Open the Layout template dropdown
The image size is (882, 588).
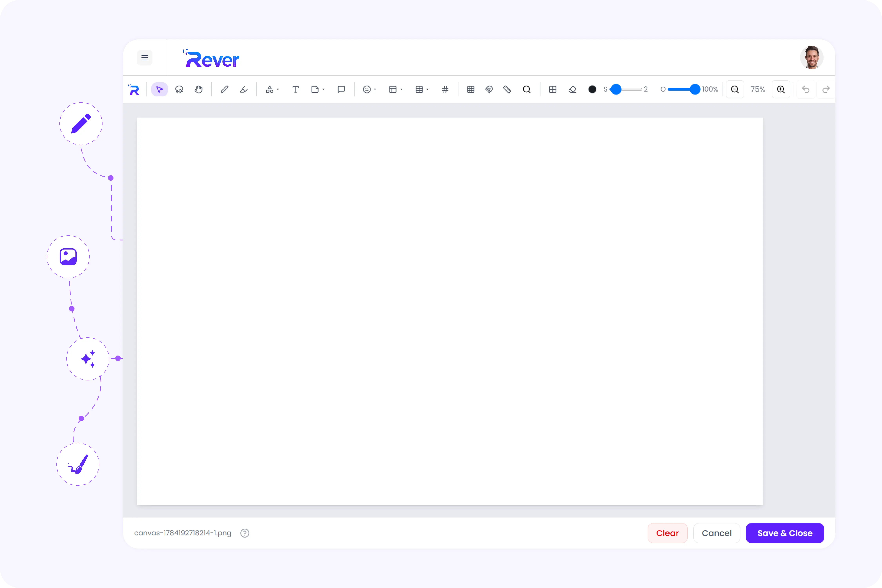(x=396, y=89)
